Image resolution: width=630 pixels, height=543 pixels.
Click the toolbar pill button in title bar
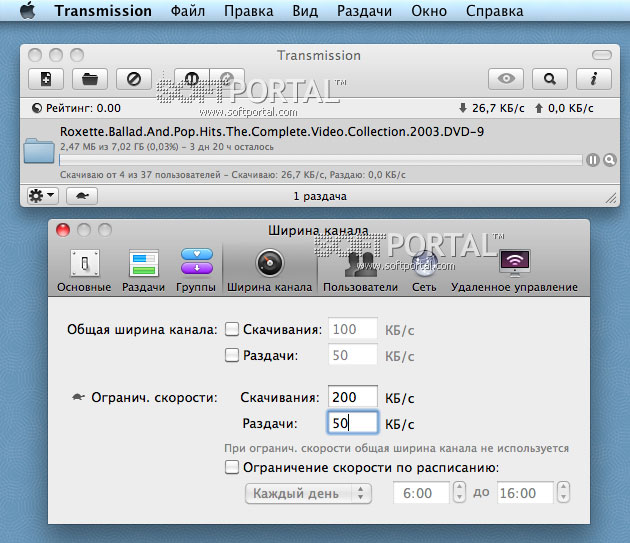pyautogui.click(x=601, y=55)
